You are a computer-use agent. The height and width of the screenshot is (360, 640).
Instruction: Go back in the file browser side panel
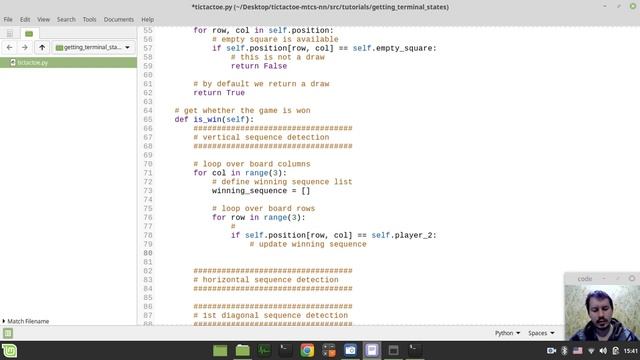tap(9, 47)
